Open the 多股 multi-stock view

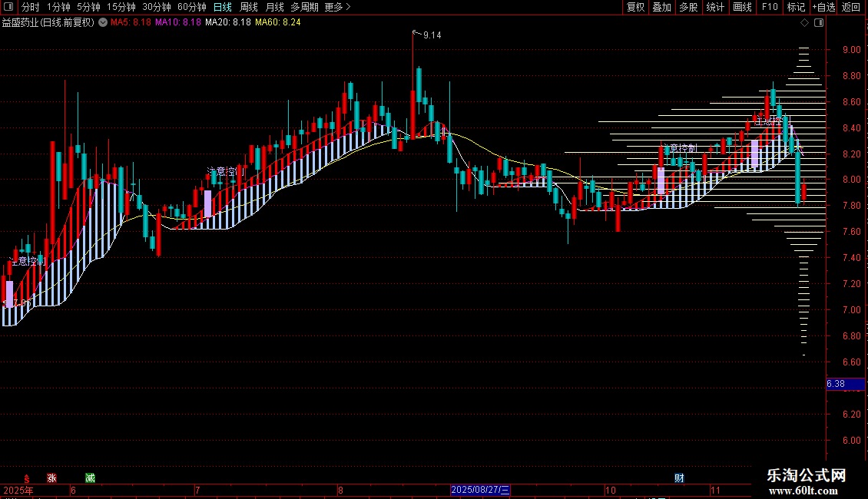[x=688, y=7]
